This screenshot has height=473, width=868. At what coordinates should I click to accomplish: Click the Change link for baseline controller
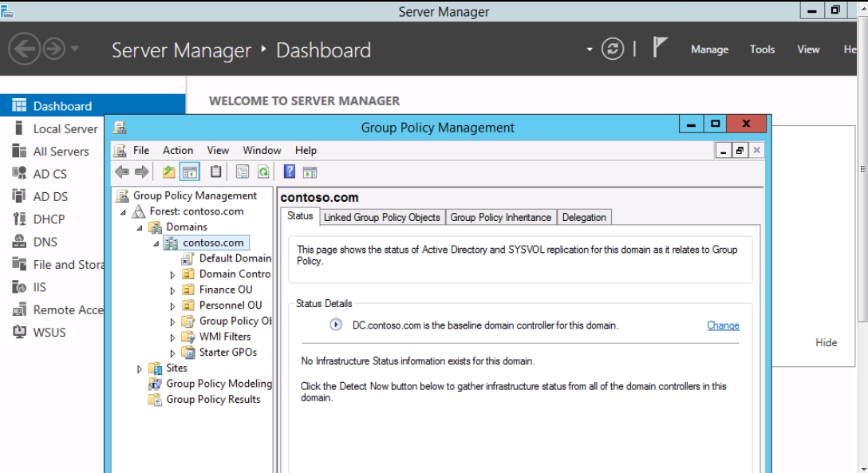click(x=723, y=325)
